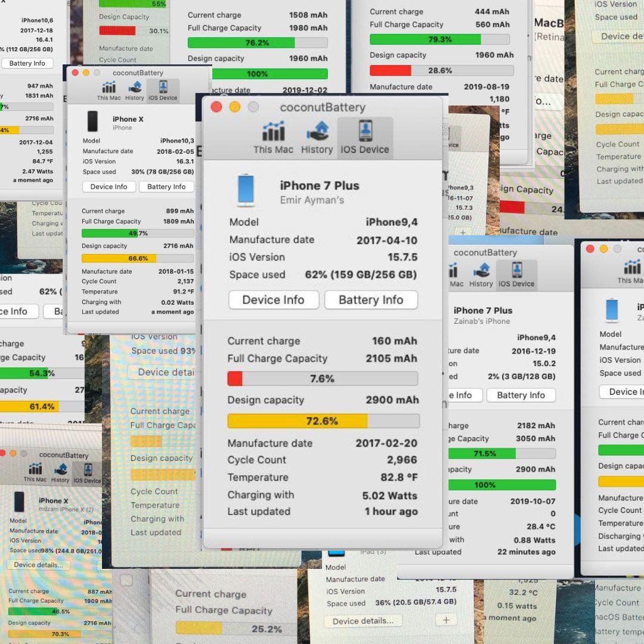The image size is (644, 644).
Task: Click Battery Info in the iPhone10,3 iPhone X window
Action: coord(166,187)
